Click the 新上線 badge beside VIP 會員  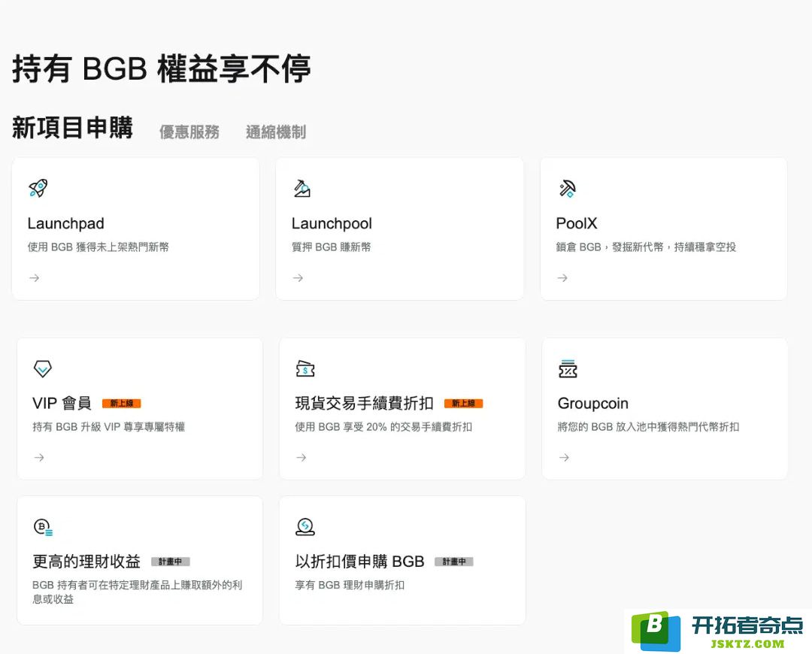[122, 404]
